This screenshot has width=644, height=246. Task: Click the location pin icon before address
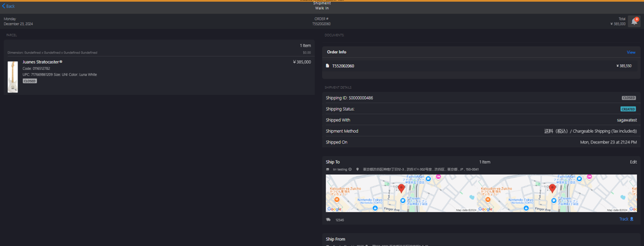click(x=358, y=169)
